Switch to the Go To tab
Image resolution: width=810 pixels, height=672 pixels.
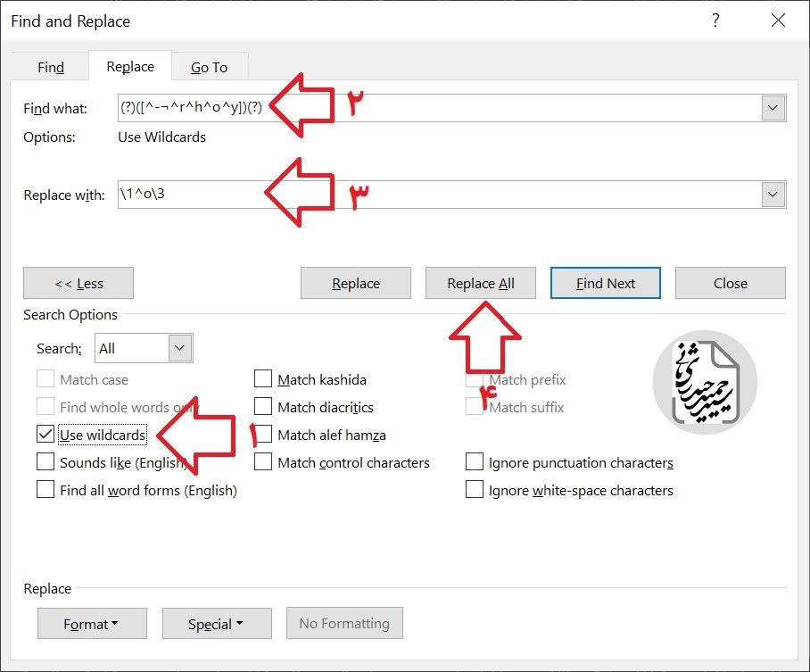(210, 67)
